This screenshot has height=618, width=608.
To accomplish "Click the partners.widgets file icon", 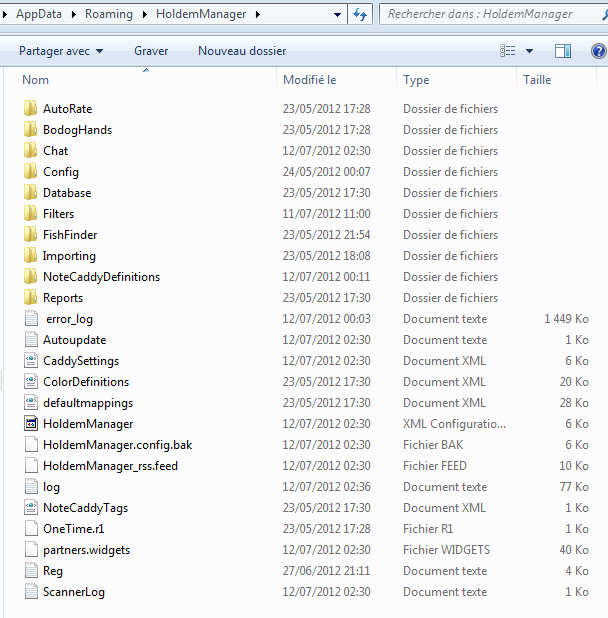I will click(31, 549).
